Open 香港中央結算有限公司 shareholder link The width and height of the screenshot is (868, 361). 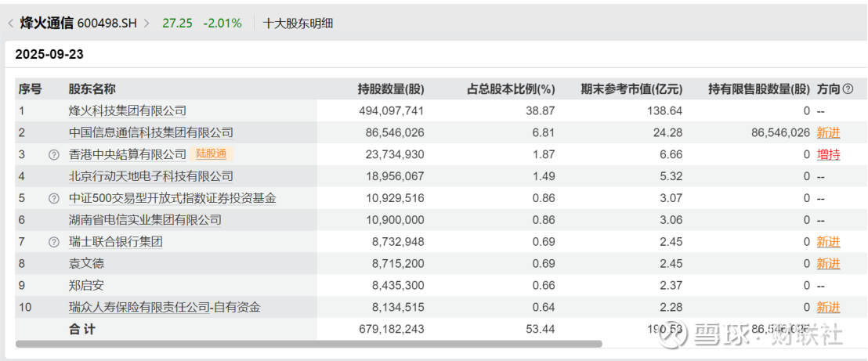tap(128, 154)
